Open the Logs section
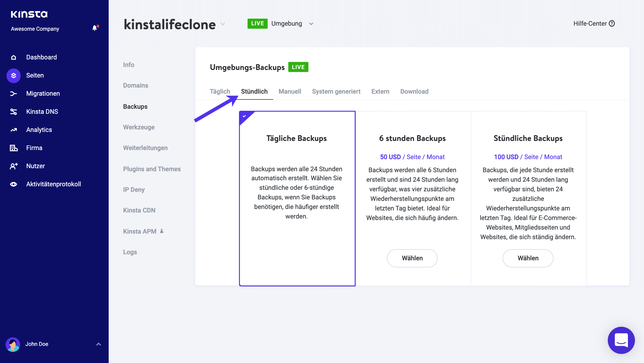 click(x=130, y=252)
